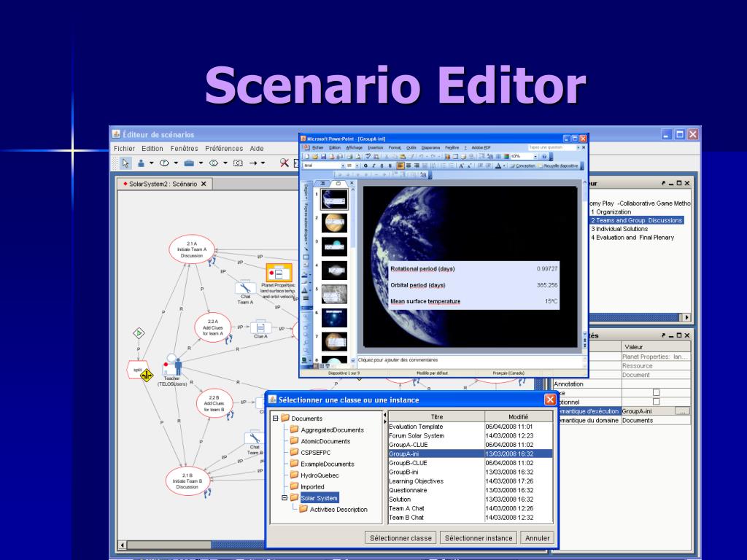The height and width of the screenshot is (560, 747).
Task: Tick the lower checkbox in the Valeur column
Action: pyautogui.click(x=656, y=402)
